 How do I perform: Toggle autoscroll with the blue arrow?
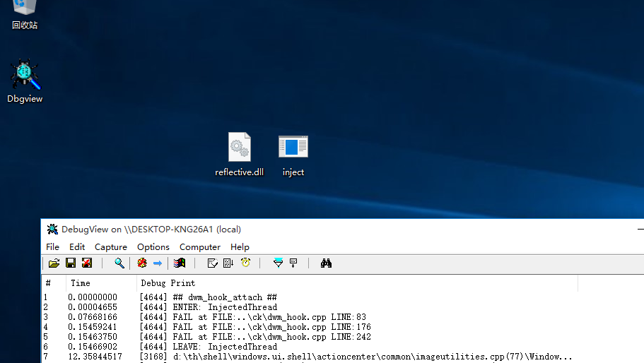(158, 263)
